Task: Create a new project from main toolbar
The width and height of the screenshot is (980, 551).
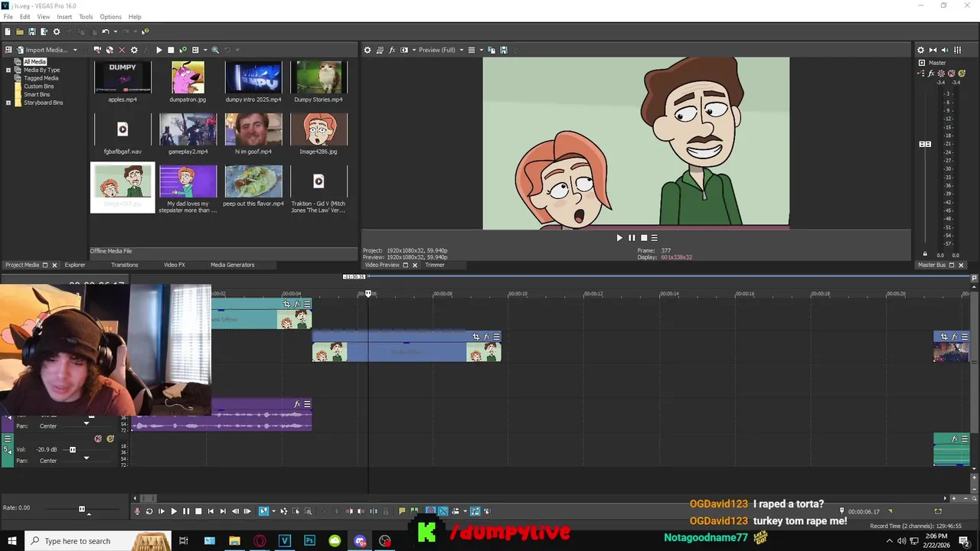Action: click(8, 31)
